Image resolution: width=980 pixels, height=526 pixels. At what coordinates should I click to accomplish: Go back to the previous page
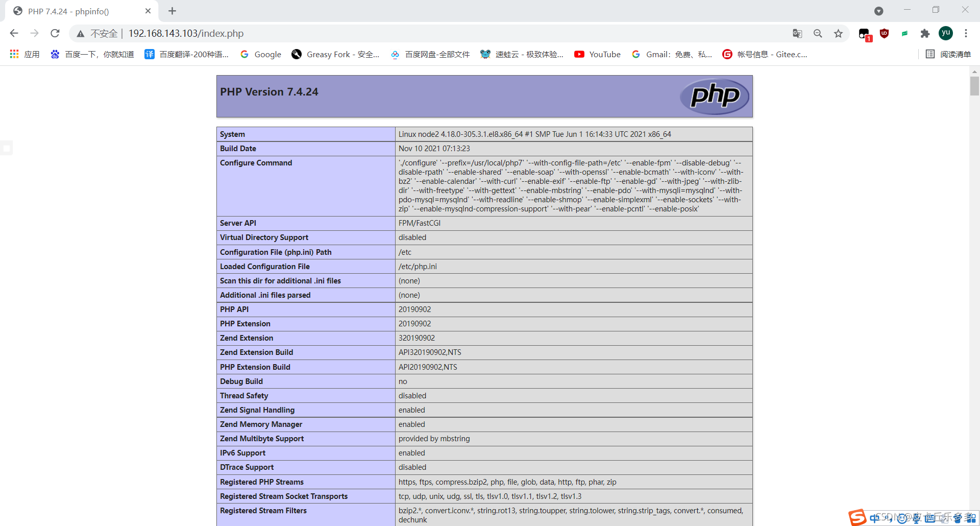(x=14, y=33)
